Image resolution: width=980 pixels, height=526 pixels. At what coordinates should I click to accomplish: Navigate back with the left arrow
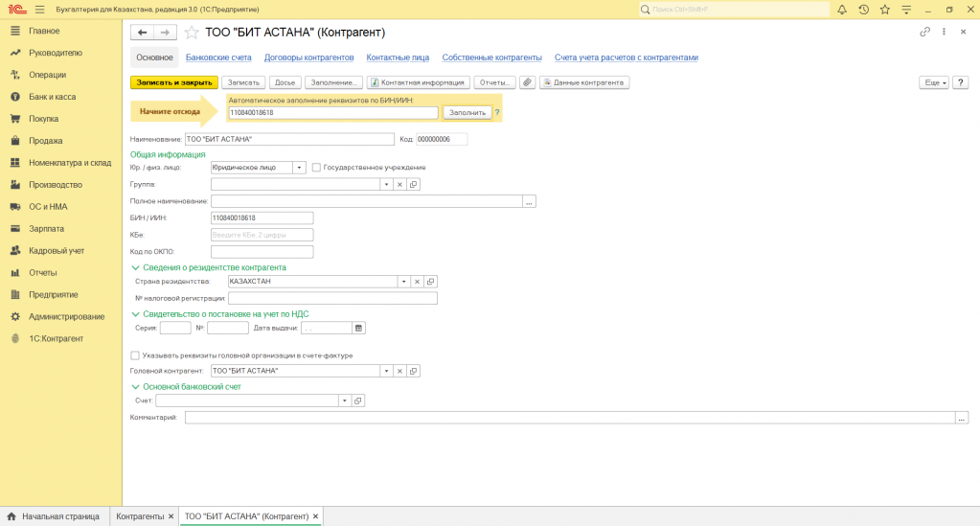click(x=142, y=32)
